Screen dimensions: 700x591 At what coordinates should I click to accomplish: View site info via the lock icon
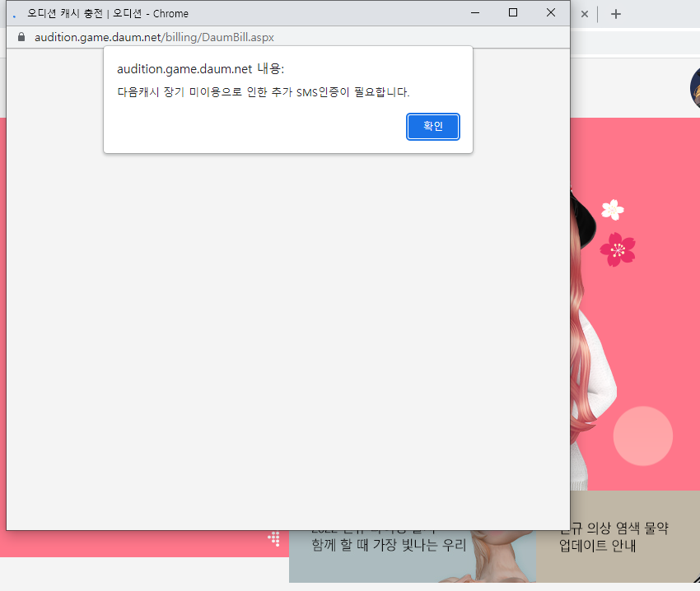coord(21,37)
